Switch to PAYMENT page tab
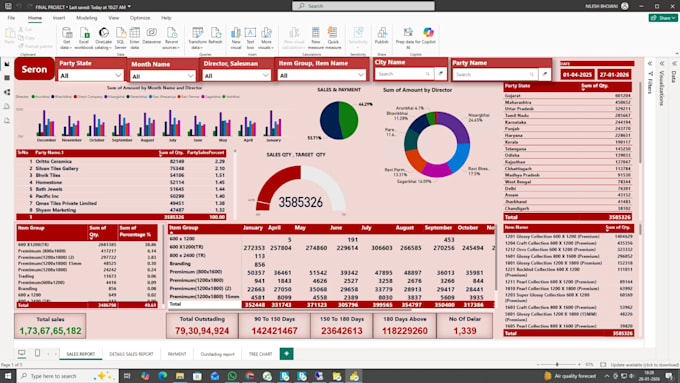Image resolution: width=680 pixels, height=383 pixels. click(x=177, y=354)
